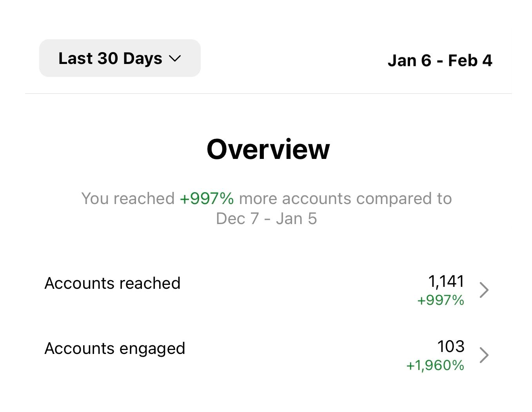Image resolution: width=532 pixels, height=412 pixels.
Task: Click the divider line below the date range
Action: click(x=268, y=93)
